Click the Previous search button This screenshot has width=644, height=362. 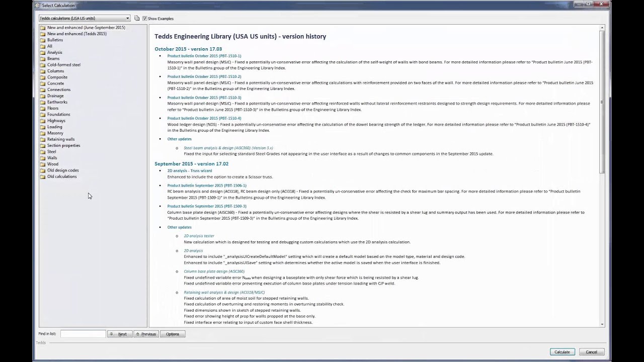tap(146, 334)
